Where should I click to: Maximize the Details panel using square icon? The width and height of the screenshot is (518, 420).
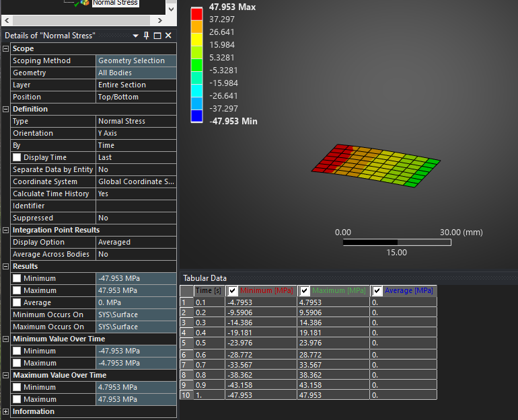157,36
